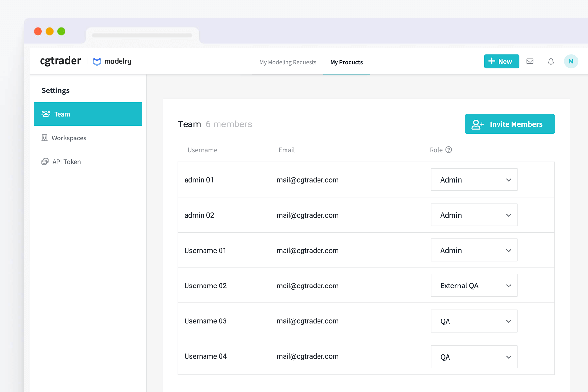Open the mail inbox envelope icon
This screenshot has width=588, height=392.
[x=530, y=61]
